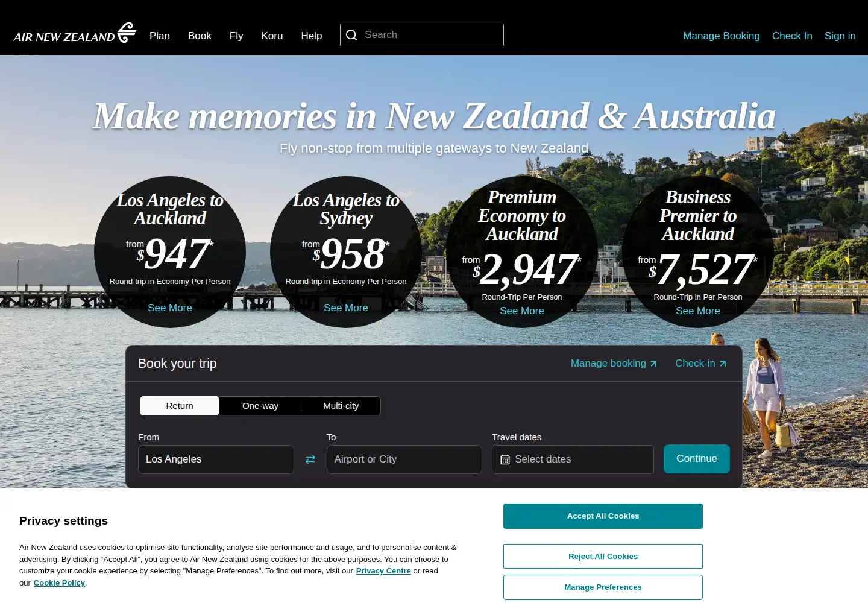868x603 pixels.
Task: Open the Plan menu
Action: tap(160, 36)
